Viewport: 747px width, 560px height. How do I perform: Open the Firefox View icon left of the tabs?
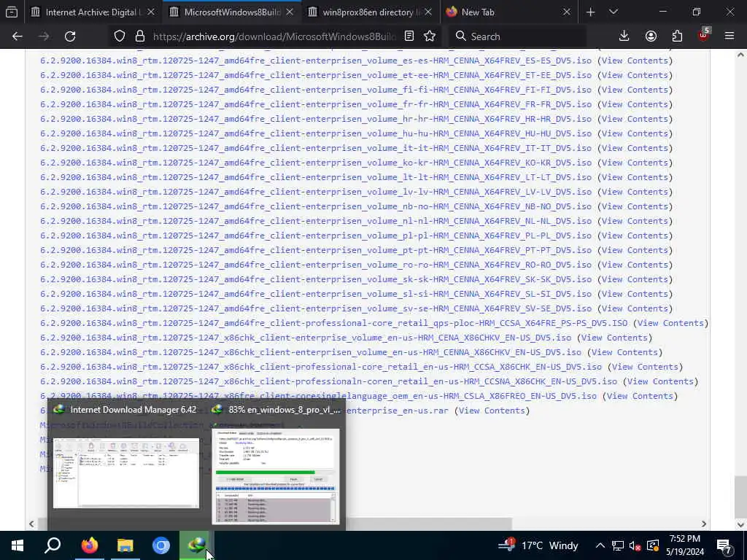12,12
